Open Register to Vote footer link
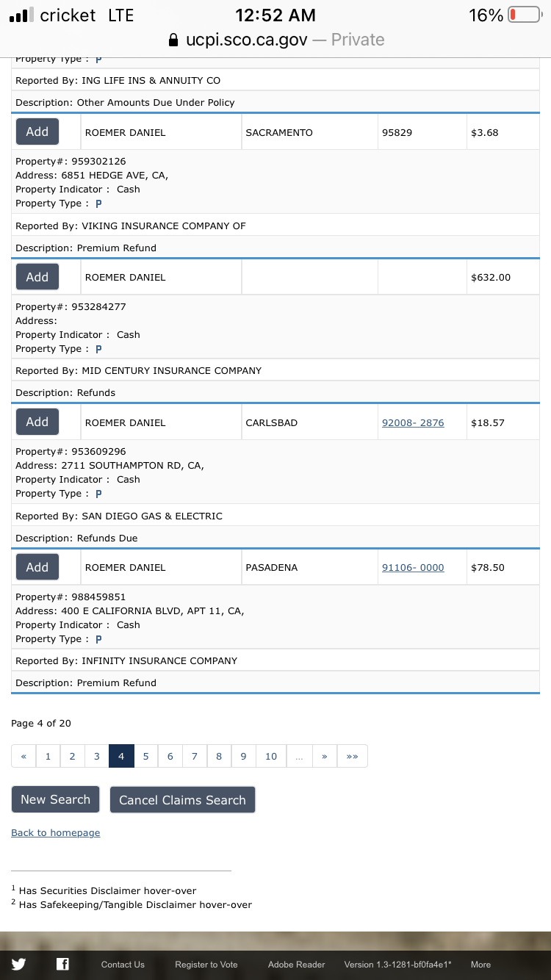This screenshot has height=980, width=551. 206,965
